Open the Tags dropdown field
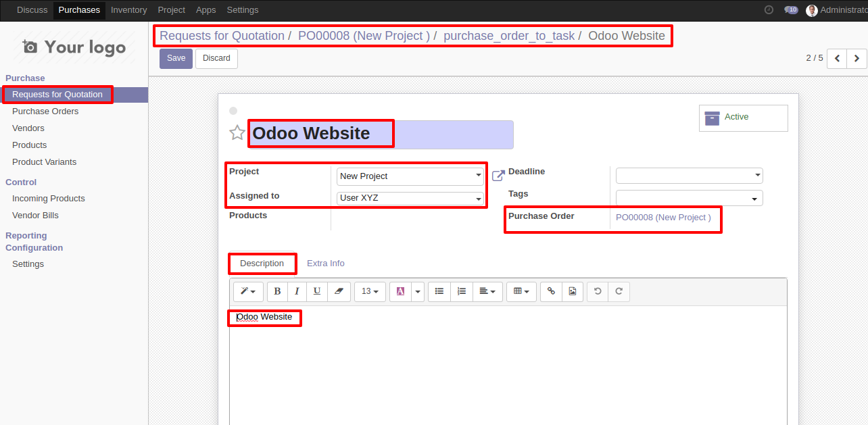Screen dimensions: 868x425 [x=690, y=199]
